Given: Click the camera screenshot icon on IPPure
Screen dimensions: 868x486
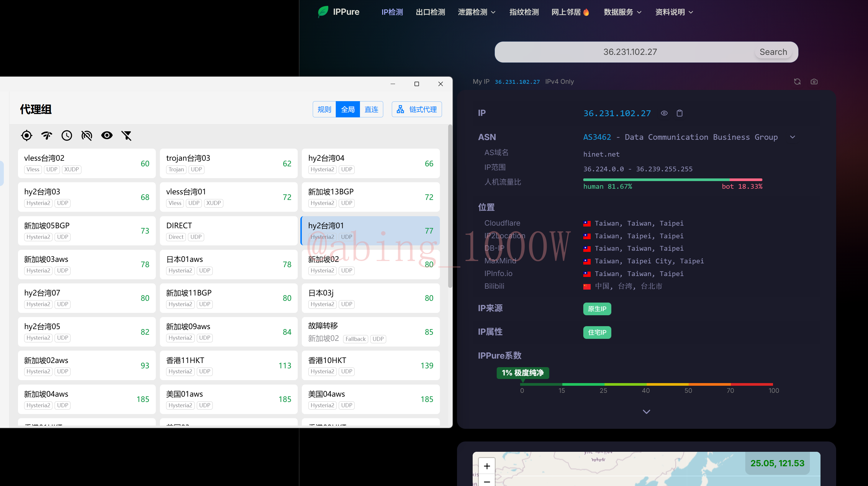Looking at the screenshot, I should 814,81.
